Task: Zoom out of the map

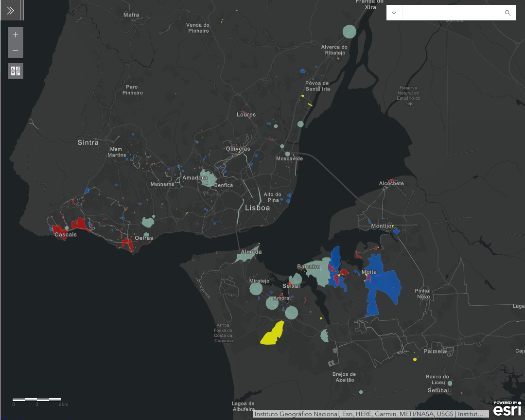Action: click(16, 50)
